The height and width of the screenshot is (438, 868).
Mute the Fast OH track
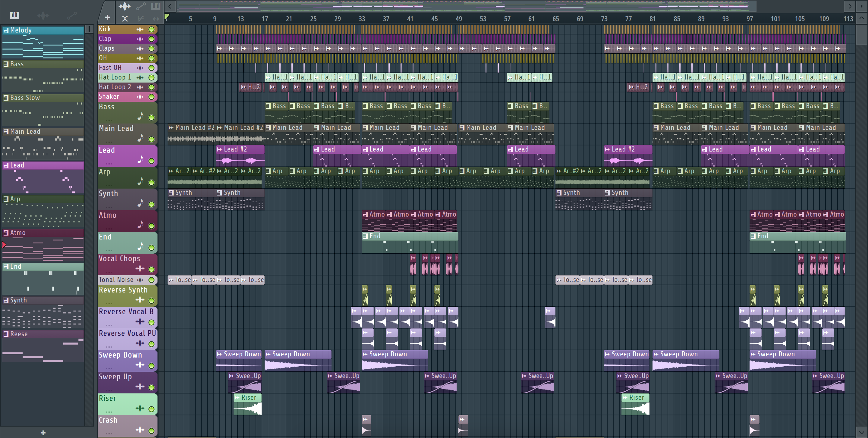tap(152, 68)
